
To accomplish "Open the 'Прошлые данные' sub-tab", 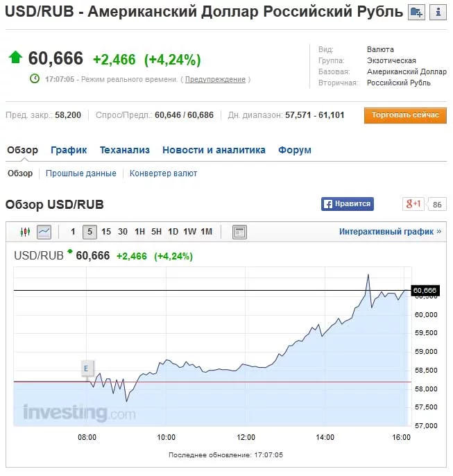I will pyautogui.click(x=81, y=173).
